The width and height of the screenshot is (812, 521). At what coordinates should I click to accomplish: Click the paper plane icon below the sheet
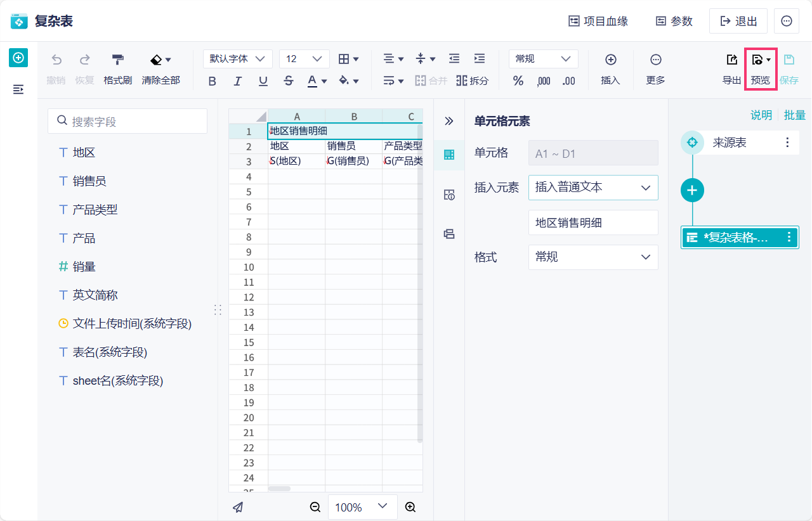[238, 507]
